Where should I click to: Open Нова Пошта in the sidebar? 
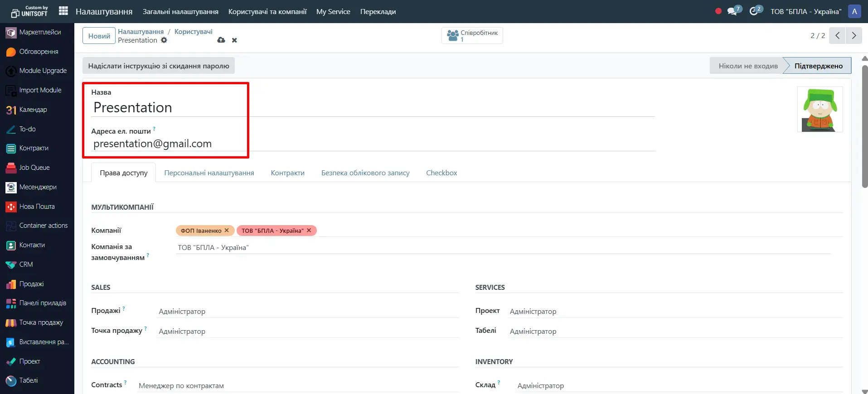[x=37, y=207]
